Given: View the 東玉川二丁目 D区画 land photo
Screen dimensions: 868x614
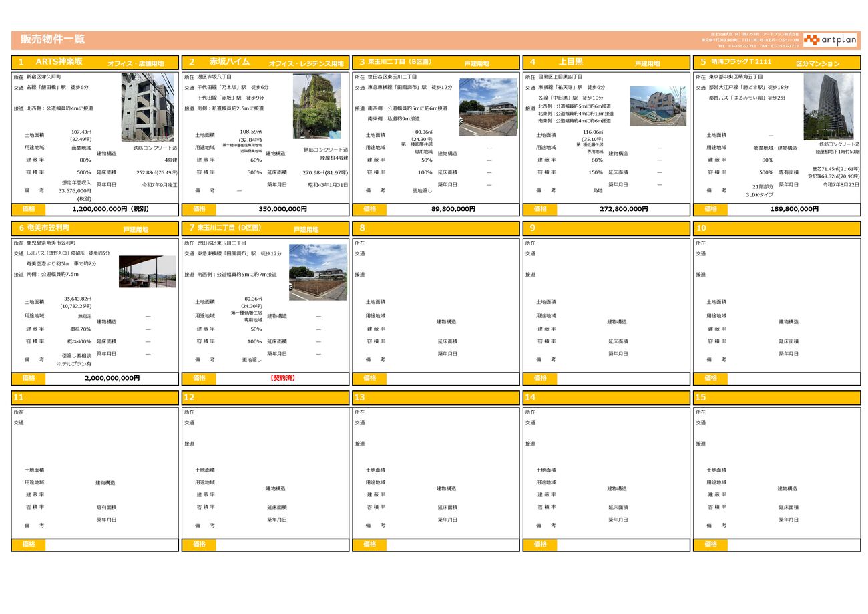Looking at the screenshot, I should click(318, 272).
